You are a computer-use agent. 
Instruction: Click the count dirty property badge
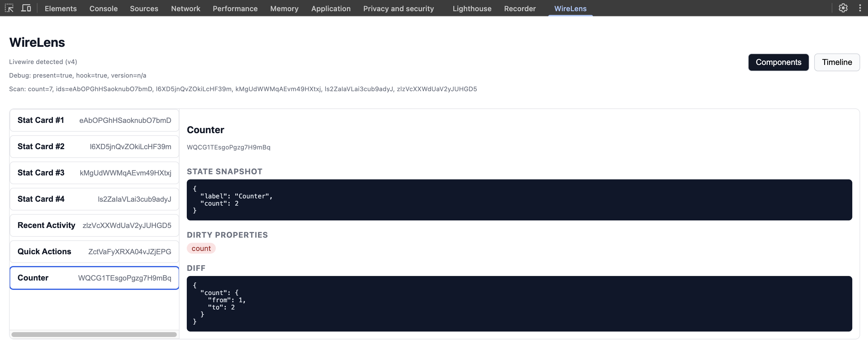201,249
